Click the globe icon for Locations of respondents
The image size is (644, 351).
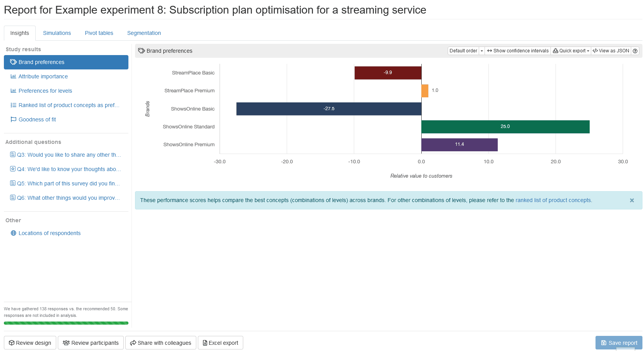pos(13,233)
